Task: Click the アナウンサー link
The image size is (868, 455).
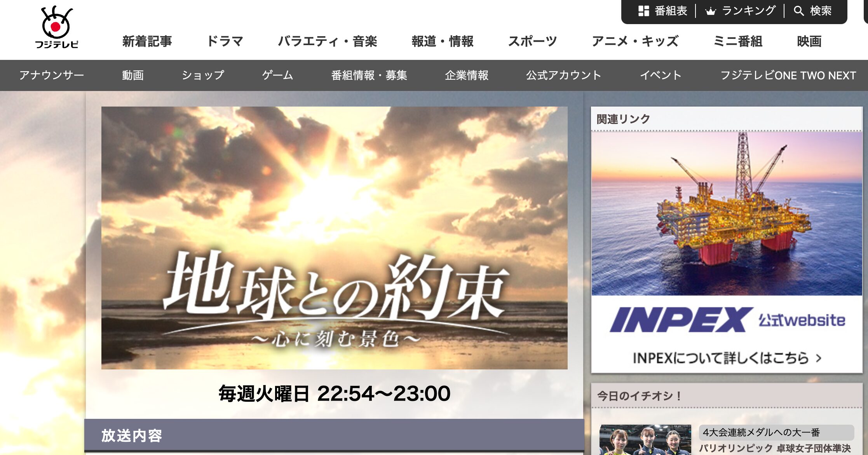Action: pos(52,75)
